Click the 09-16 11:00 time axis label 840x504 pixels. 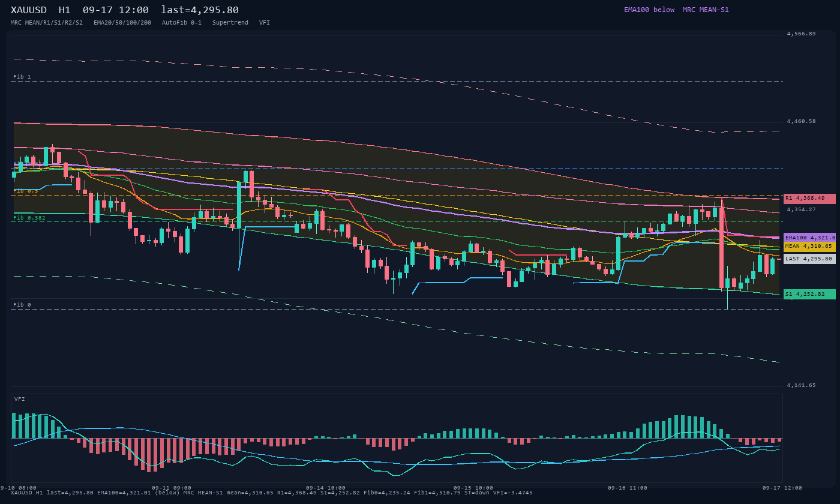[628, 488]
